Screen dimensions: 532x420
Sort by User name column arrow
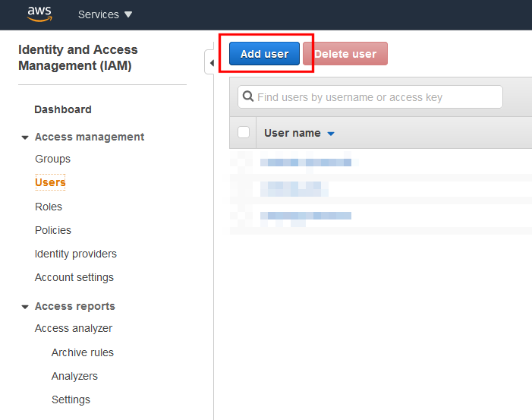[x=331, y=134]
